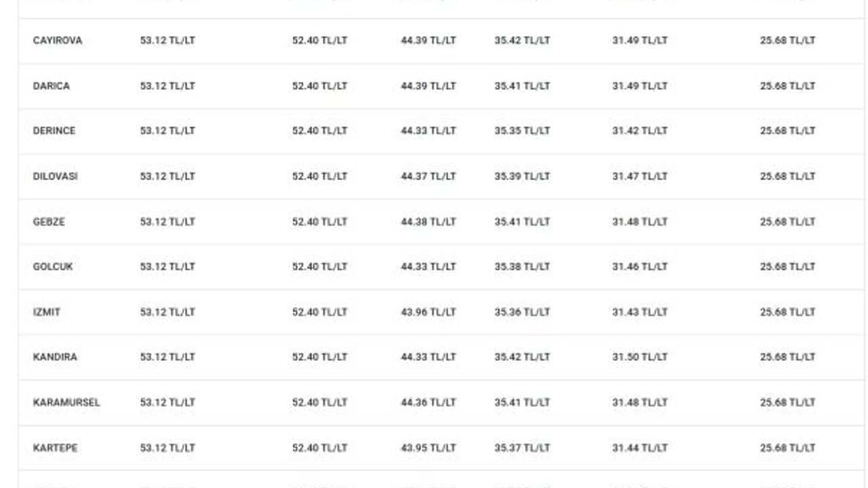Select the 44.36 TL/LT price for KARAMURSEL
This screenshot has height=488, width=868.
[429, 402]
